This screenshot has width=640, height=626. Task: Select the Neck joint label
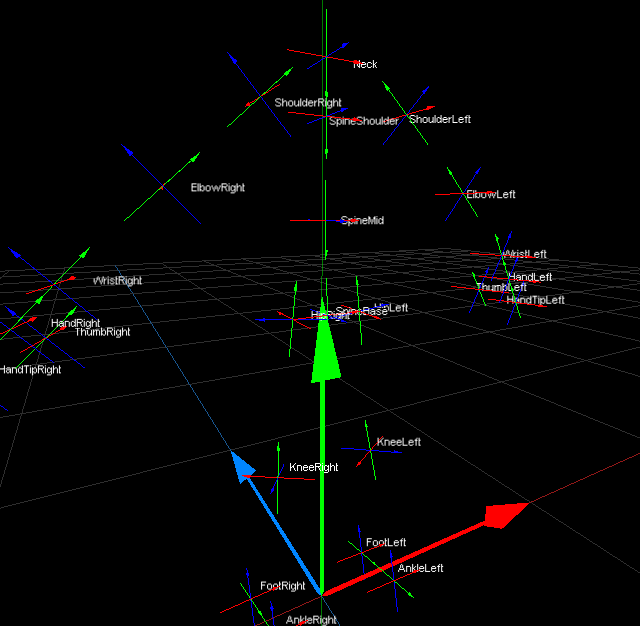tap(365, 65)
